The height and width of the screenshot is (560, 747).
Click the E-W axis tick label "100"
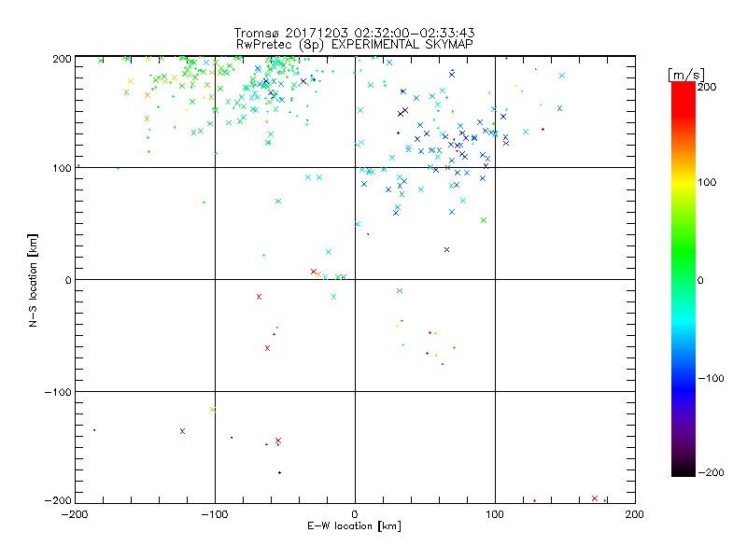tap(495, 514)
